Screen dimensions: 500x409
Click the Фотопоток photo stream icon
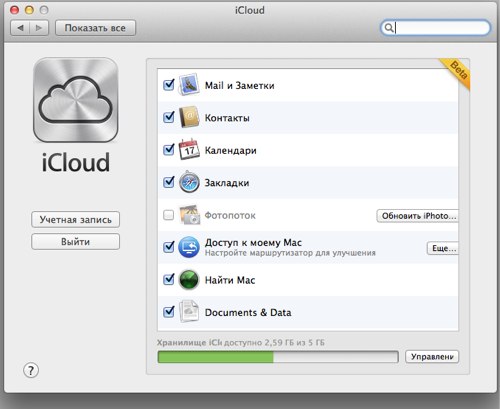tap(189, 215)
